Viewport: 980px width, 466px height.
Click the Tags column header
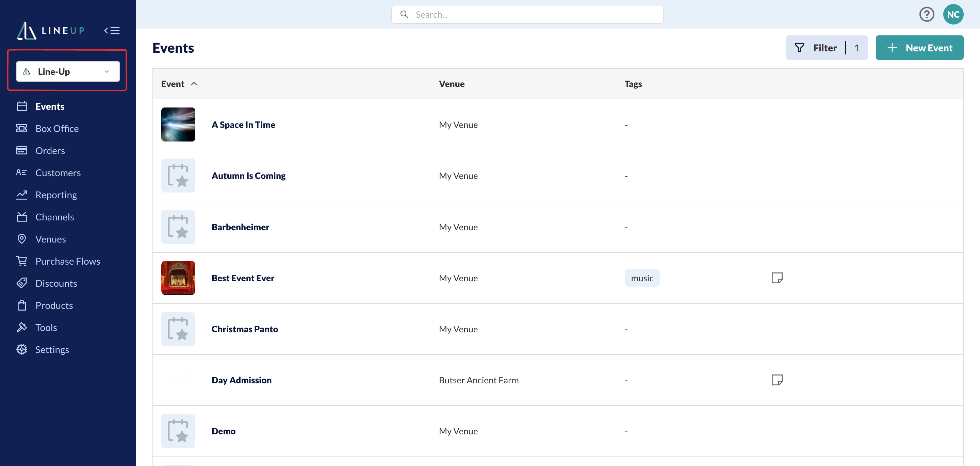pos(633,84)
